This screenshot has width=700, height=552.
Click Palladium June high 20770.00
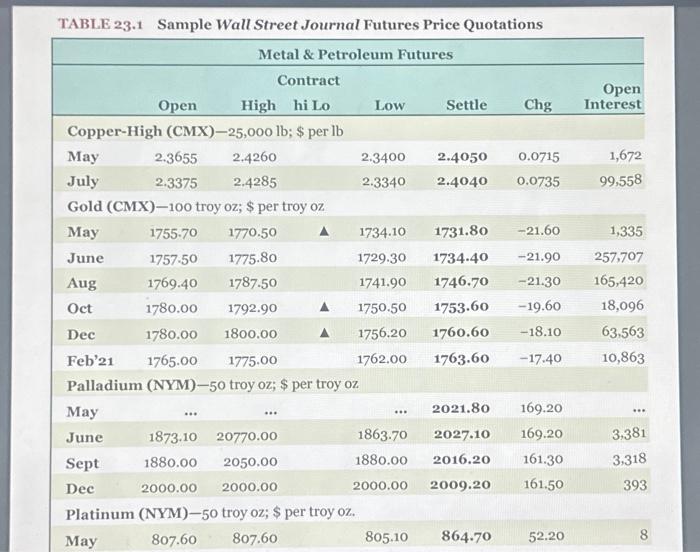[247, 436]
